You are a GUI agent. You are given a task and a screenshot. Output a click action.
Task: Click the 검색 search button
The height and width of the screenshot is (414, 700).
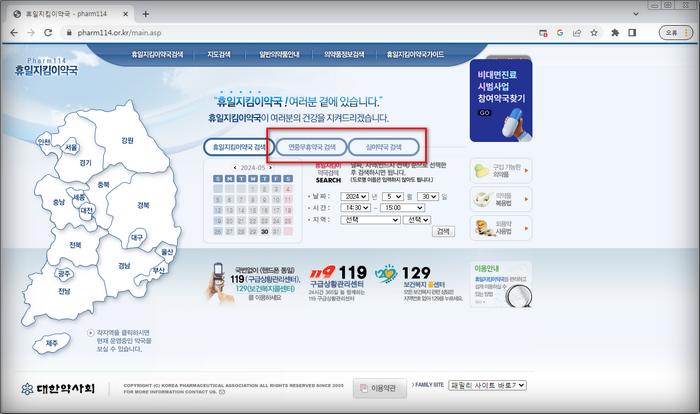[x=443, y=231]
